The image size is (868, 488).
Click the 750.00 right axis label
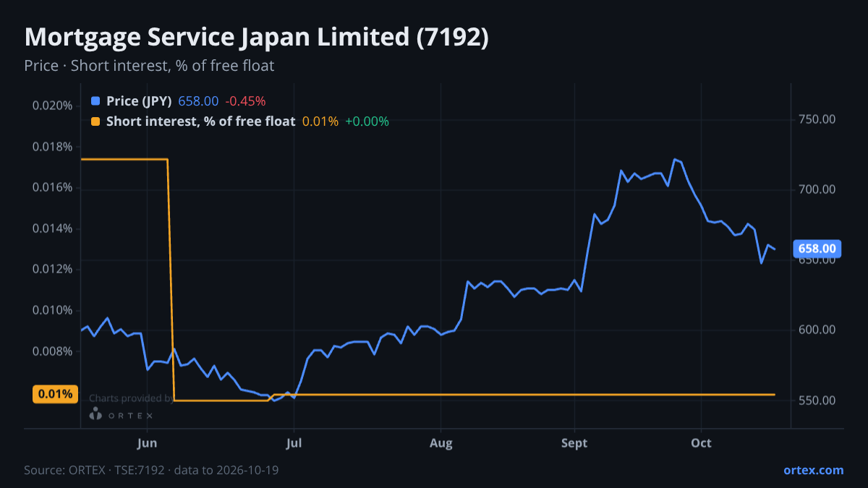[817, 119]
